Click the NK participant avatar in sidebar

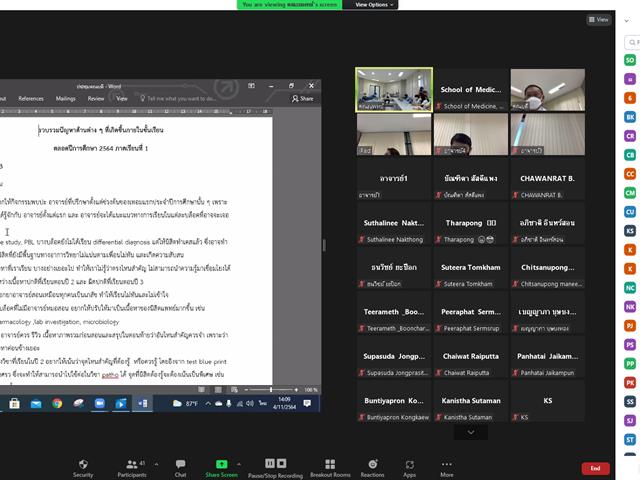click(x=630, y=307)
